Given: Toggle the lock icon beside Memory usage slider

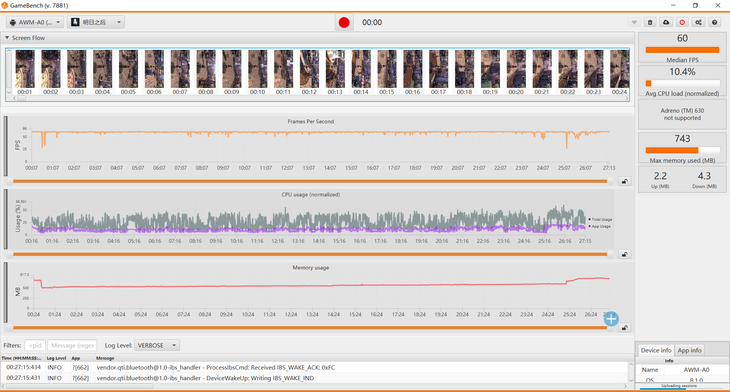Looking at the screenshot, I should 624,328.
